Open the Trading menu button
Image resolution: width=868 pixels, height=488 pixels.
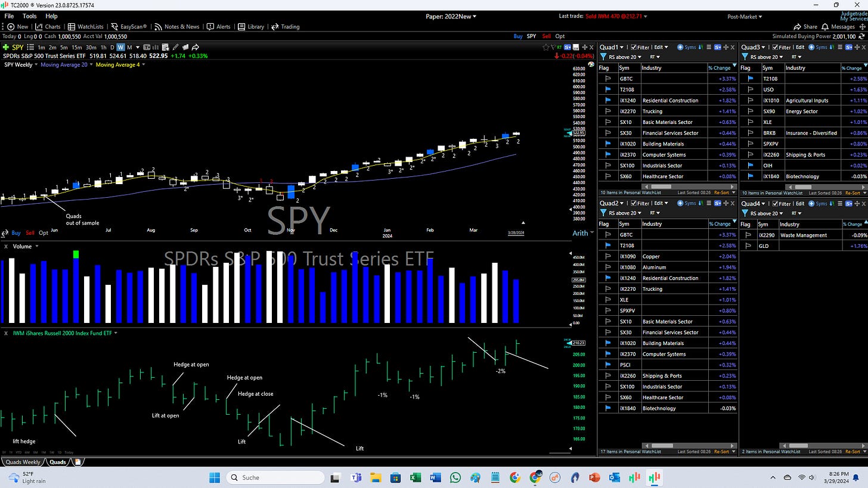pyautogui.click(x=286, y=27)
